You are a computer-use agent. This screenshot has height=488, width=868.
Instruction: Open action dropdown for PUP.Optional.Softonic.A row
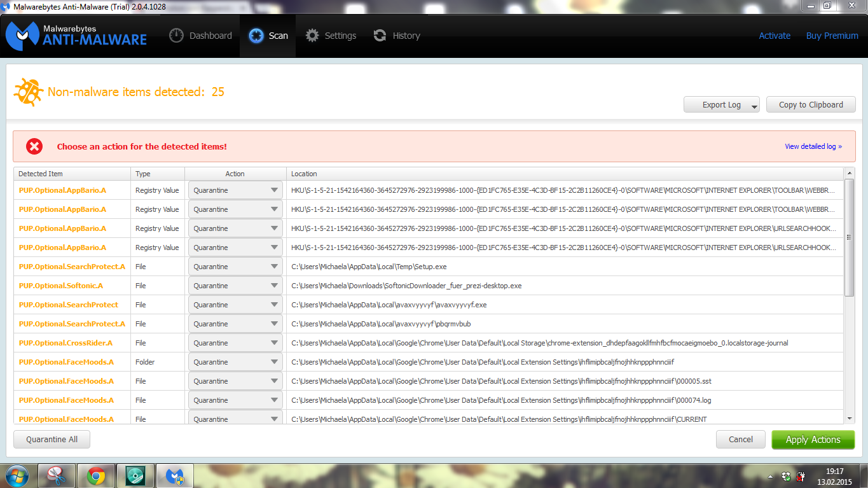(235, 286)
